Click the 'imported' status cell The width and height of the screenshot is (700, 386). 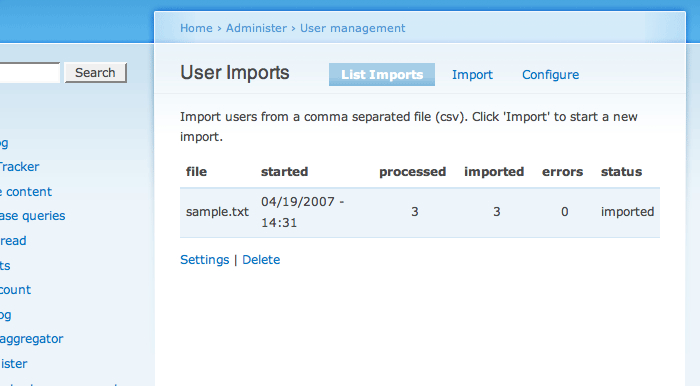(627, 212)
